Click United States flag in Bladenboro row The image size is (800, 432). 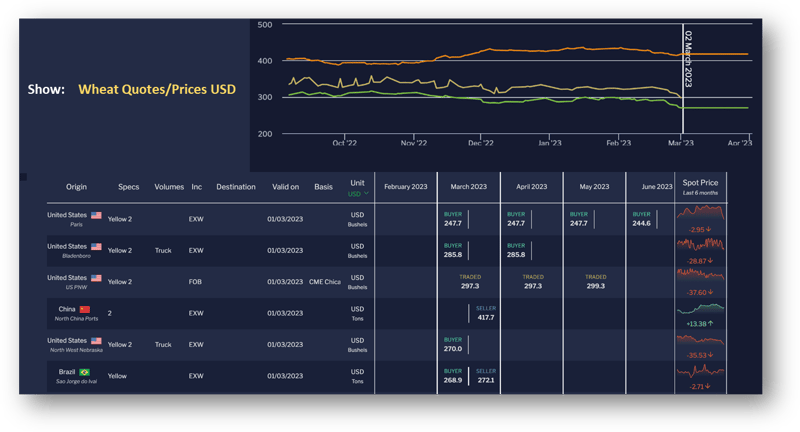[x=96, y=247]
